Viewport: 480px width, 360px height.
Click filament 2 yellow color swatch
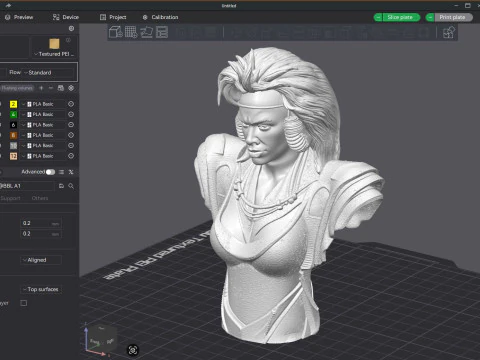tap(13, 104)
